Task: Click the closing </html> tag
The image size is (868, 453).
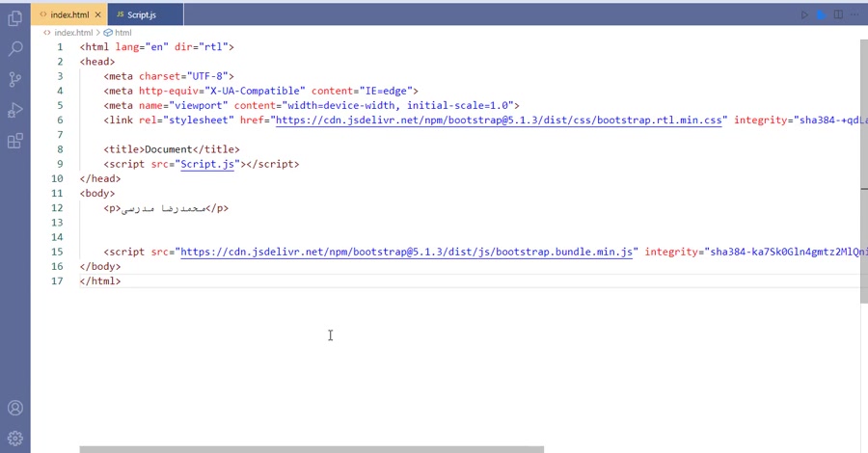Action: tap(100, 281)
